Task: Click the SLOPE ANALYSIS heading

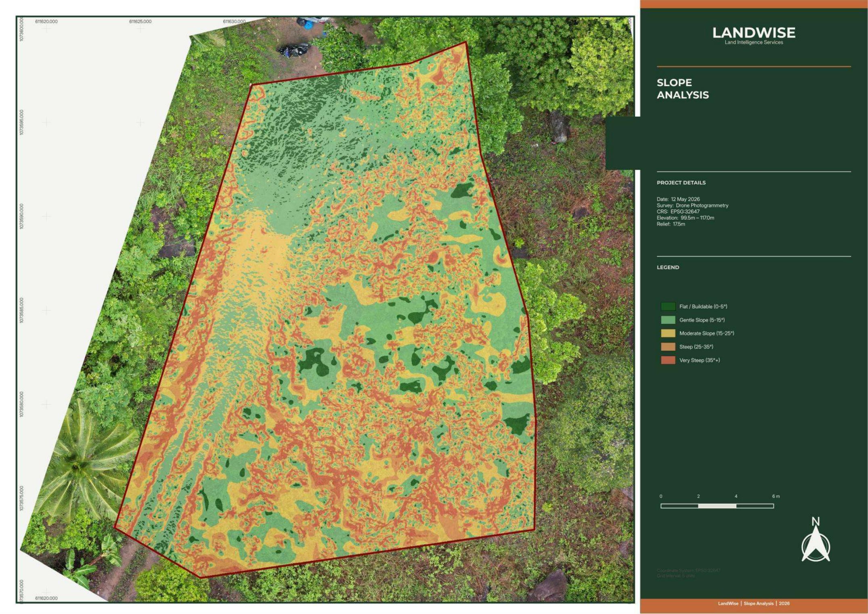Action: [683, 89]
